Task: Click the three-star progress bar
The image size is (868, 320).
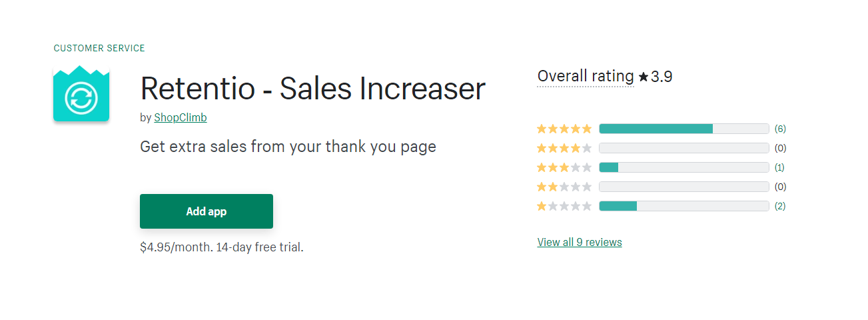Action: (x=684, y=167)
